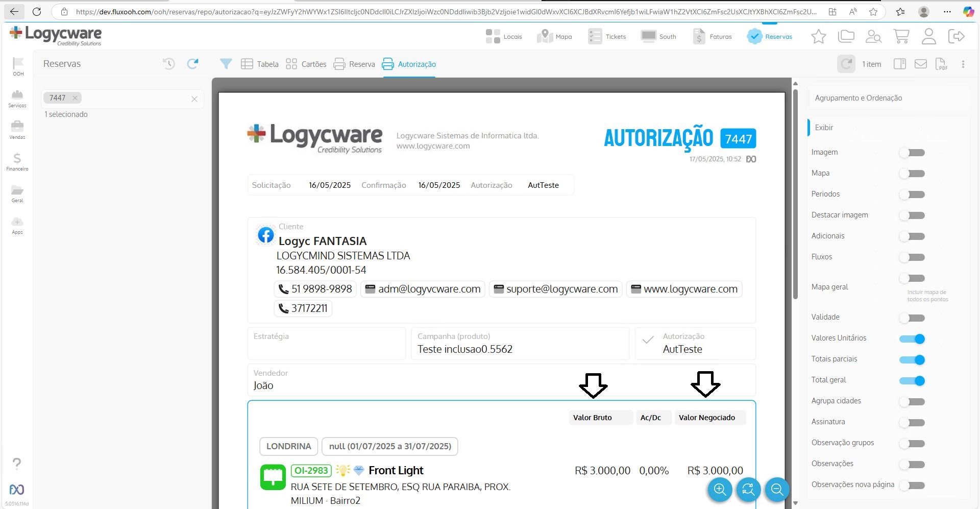Enable the Imagem toggle
This screenshot has width=980, height=509.
[912, 153]
